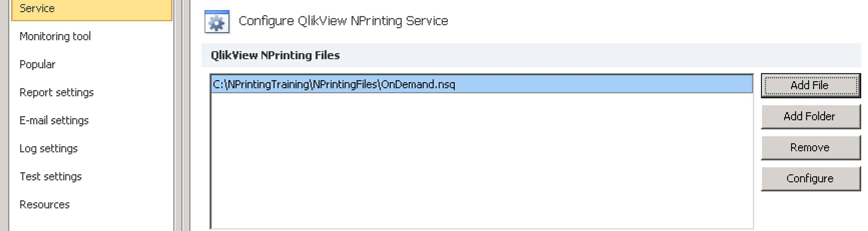Click the header bar right of Files title

[x=586, y=56]
